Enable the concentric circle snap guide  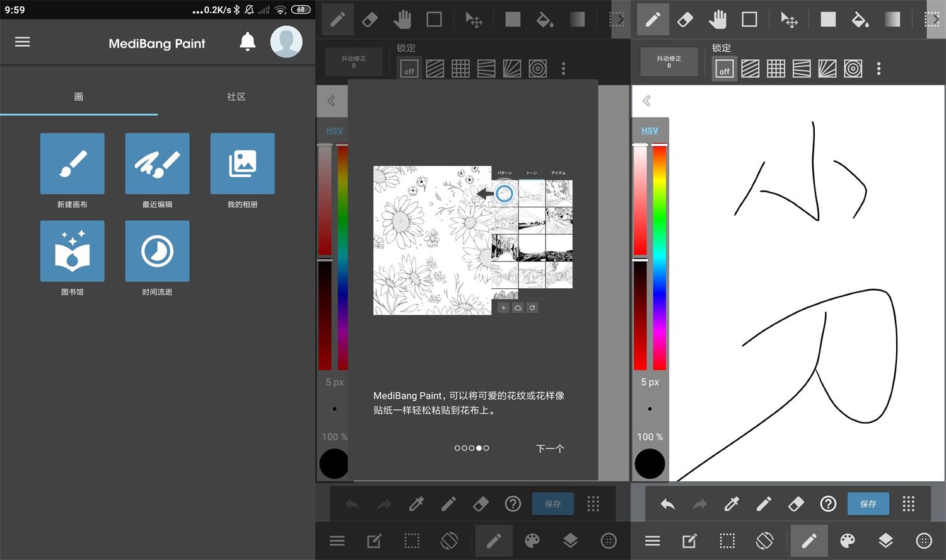(x=853, y=68)
